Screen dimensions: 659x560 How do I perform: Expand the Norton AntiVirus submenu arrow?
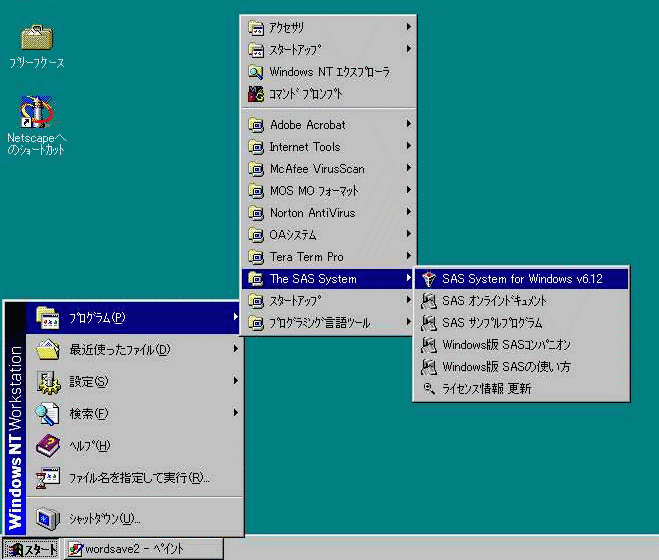pyautogui.click(x=408, y=213)
